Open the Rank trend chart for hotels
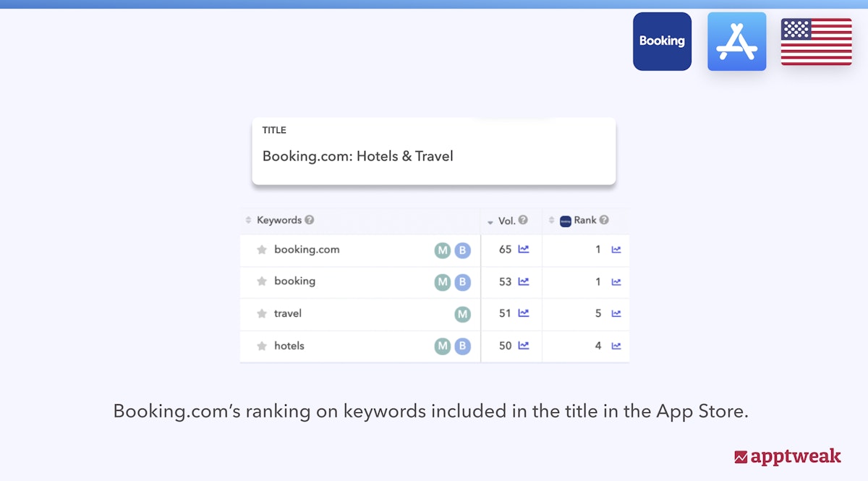Screen dimensions: 868x481 [616, 346]
